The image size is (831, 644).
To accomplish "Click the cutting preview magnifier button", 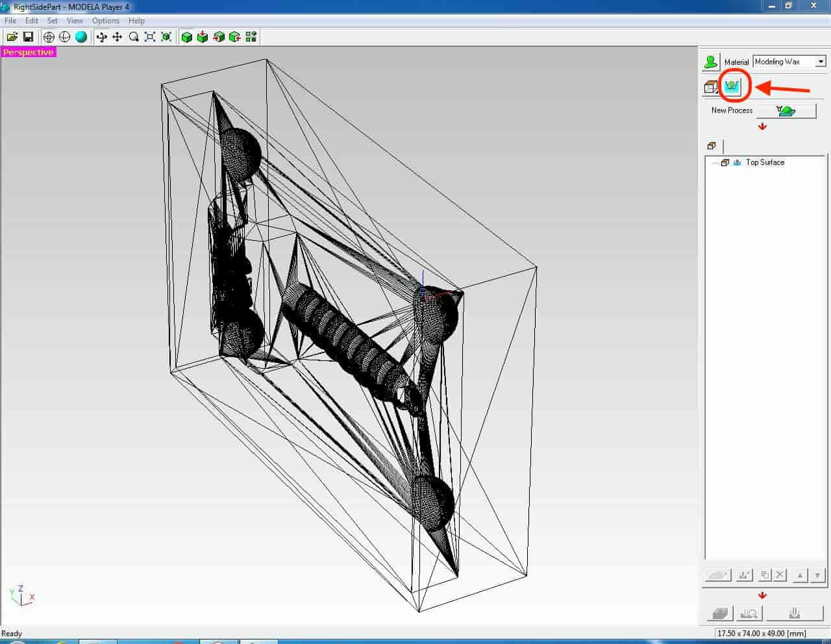I will click(x=749, y=613).
